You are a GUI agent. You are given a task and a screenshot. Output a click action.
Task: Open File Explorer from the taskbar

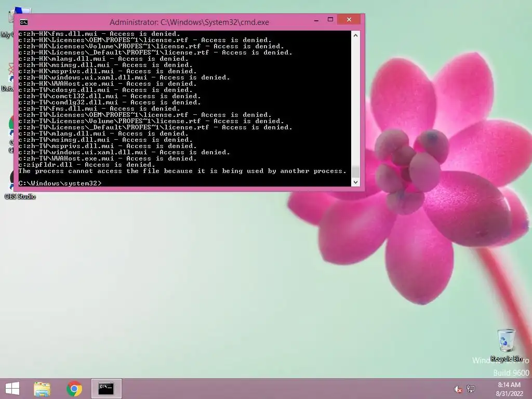click(x=42, y=389)
